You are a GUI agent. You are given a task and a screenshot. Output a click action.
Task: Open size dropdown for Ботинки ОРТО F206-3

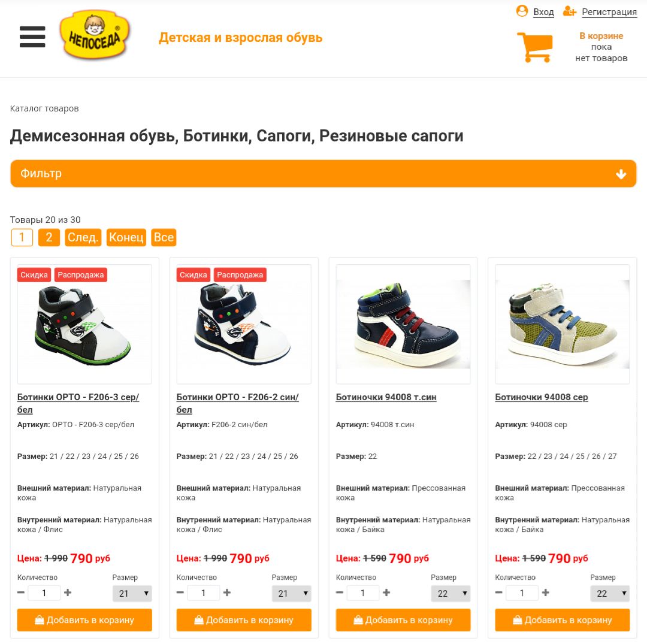coord(132,593)
